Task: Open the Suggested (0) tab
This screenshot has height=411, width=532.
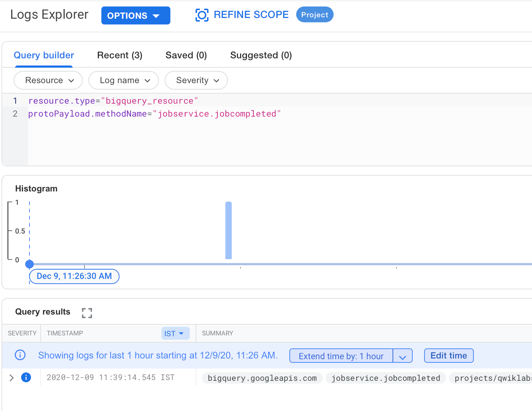Action: 261,55
